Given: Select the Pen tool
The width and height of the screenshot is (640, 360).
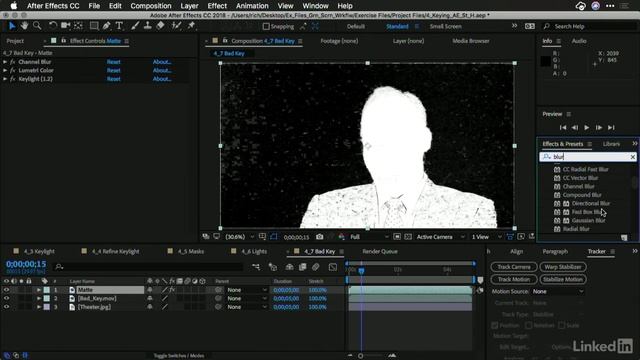Looking at the screenshot, I should 107,26.
